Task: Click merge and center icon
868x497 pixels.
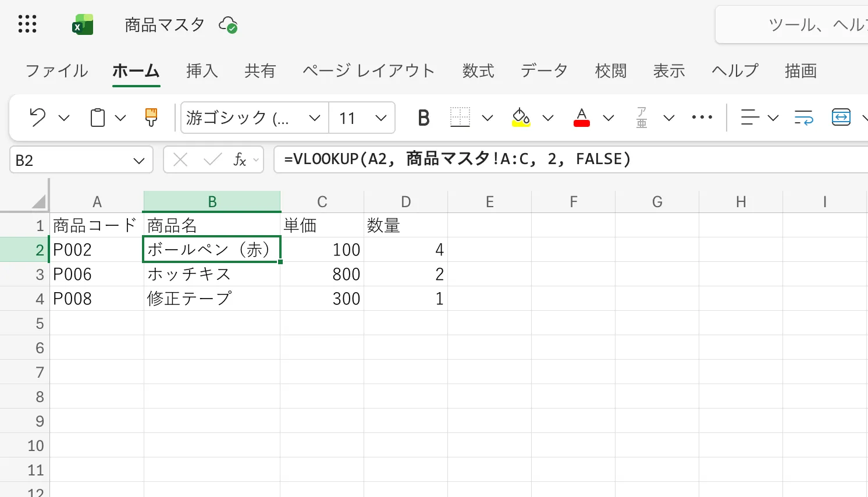Action: (x=841, y=118)
